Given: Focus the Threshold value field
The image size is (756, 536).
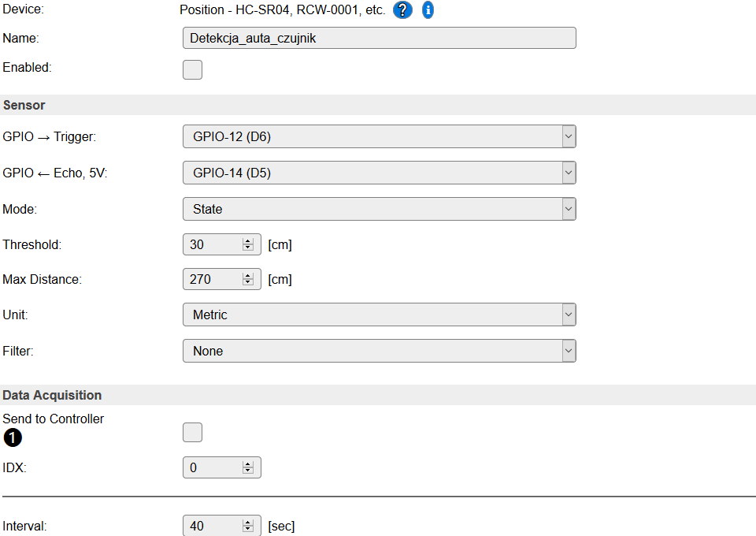Looking at the screenshot, I should coord(211,244).
